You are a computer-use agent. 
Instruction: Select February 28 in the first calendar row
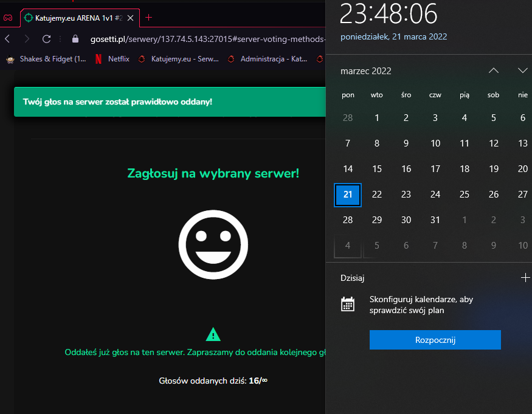(348, 118)
